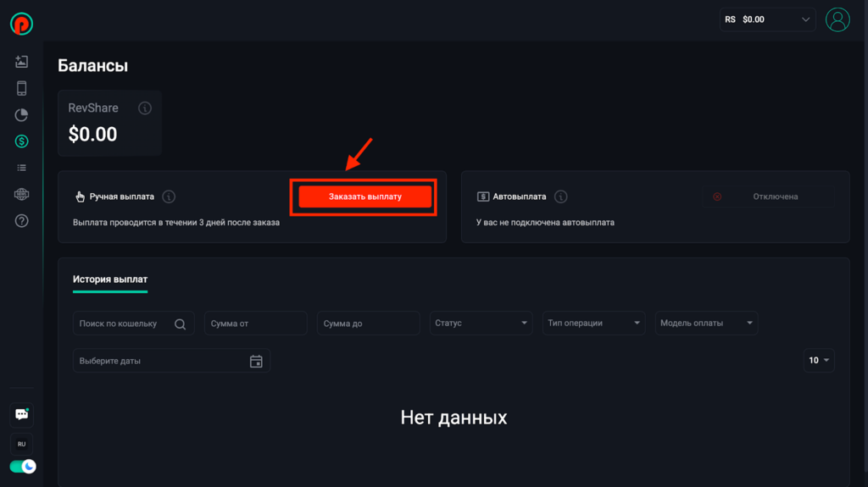Click the Выберите даты date field
This screenshot has height=487, width=868.
(x=171, y=361)
